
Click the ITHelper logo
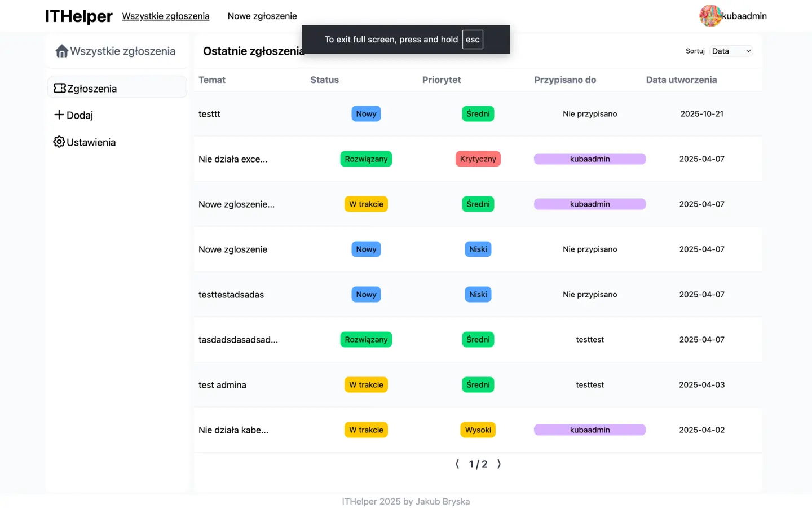click(79, 16)
